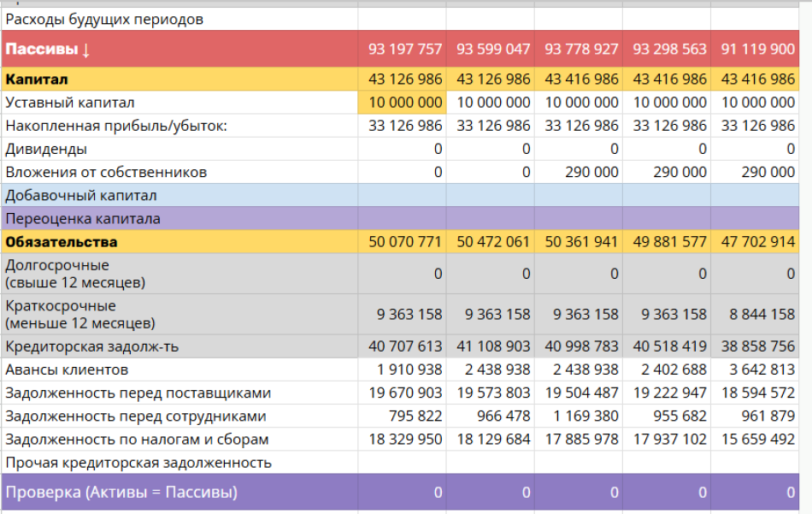Image resolution: width=812 pixels, height=514 pixels.
Task: Click the cell with value 93 197 757
Action: 404,49
